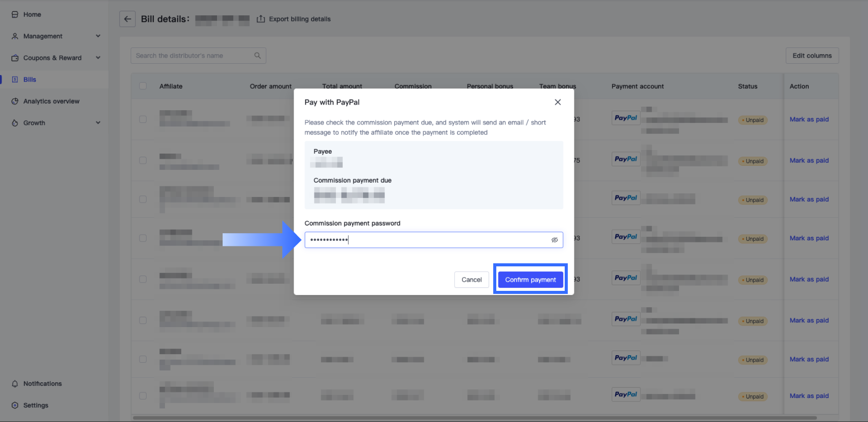
Task: Click the Settings gear icon
Action: [15, 406]
